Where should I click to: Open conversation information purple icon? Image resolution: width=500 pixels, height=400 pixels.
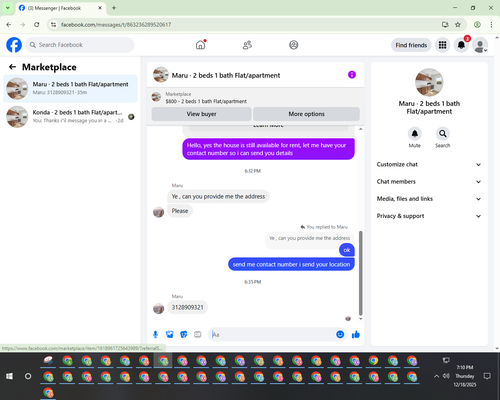tap(352, 75)
